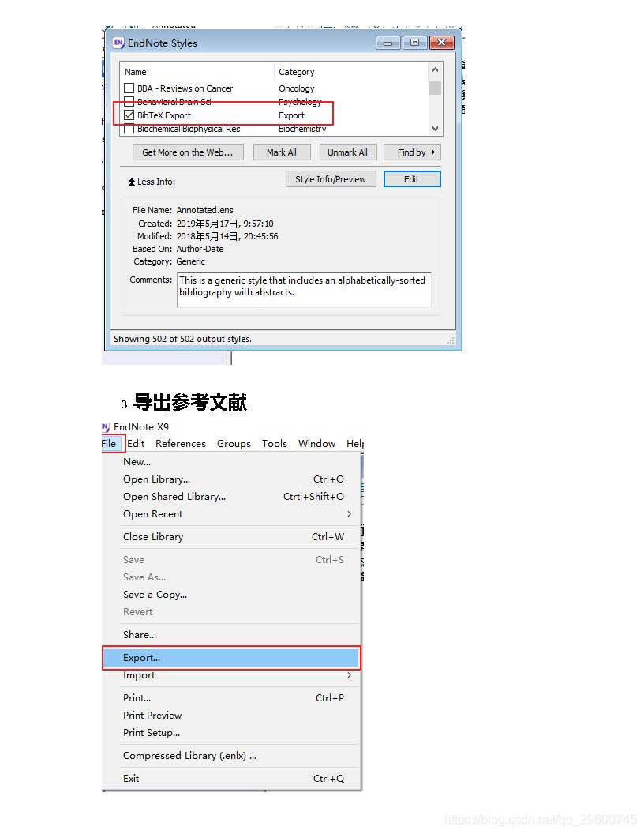Click the Mark All button
Screen dimensions: 644x834
282,152
